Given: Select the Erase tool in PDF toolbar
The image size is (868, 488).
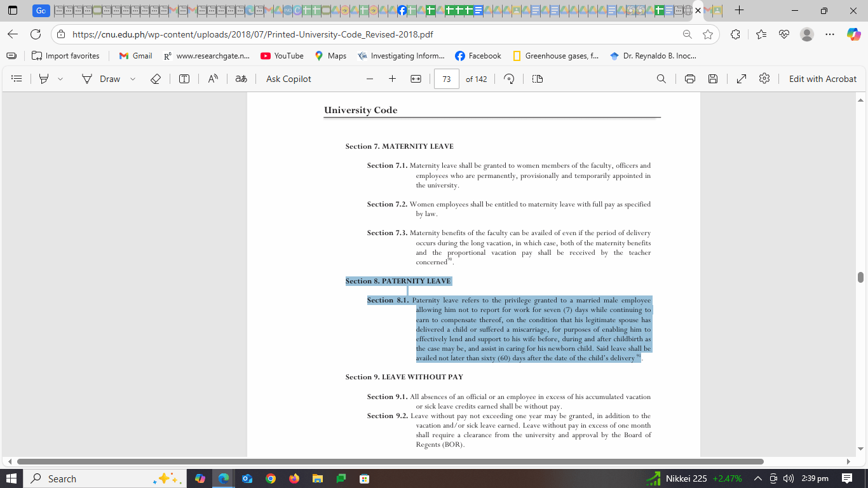Looking at the screenshot, I should click(156, 79).
